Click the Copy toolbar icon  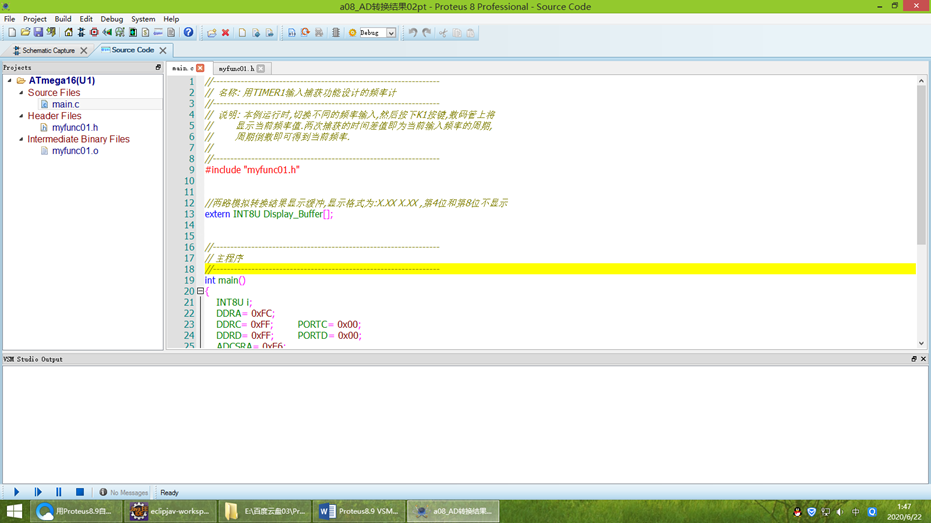coord(457,33)
